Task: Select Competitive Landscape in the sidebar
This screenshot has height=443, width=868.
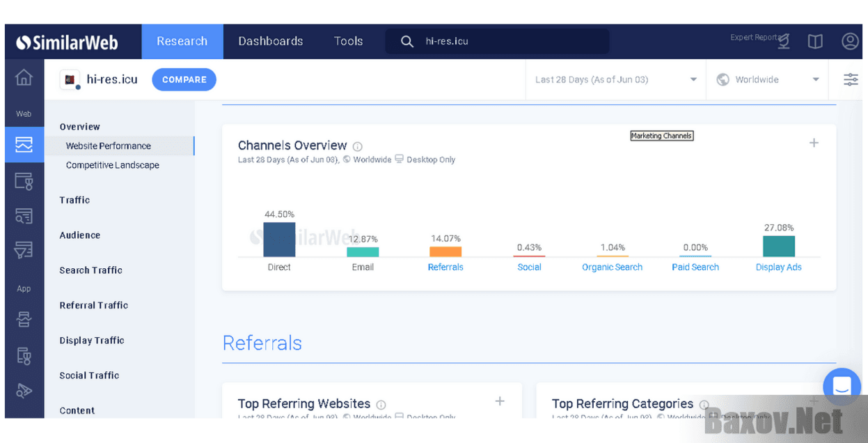Action: click(112, 165)
